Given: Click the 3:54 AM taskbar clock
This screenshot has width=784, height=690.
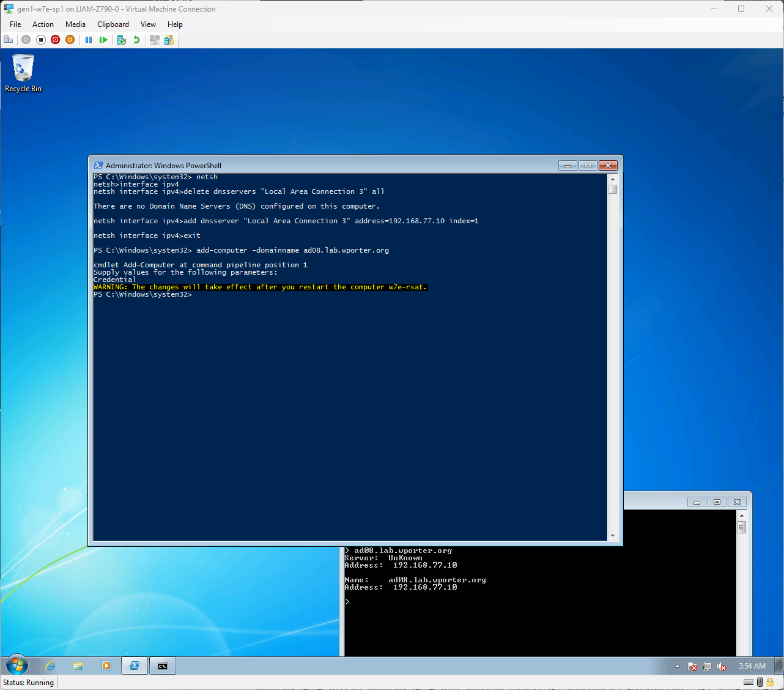Looking at the screenshot, I should [752, 666].
